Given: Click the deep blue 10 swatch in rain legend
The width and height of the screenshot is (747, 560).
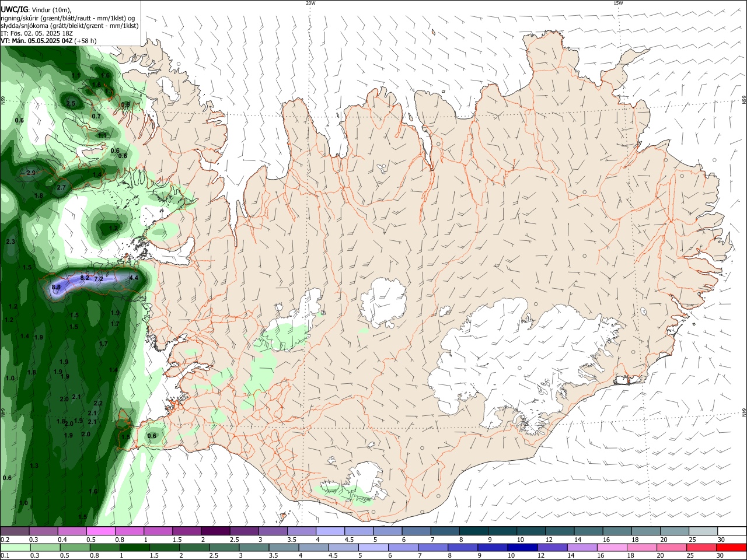Looking at the screenshot, I should (x=522, y=547).
